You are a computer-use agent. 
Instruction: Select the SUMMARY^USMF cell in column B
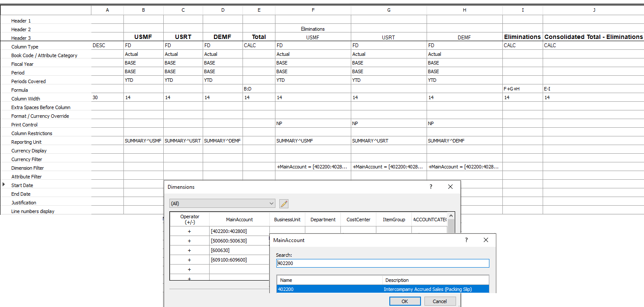pyautogui.click(x=143, y=141)
